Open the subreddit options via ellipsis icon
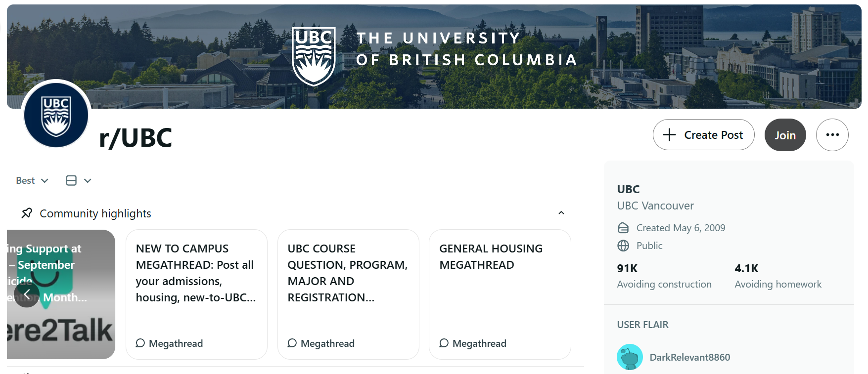This screenshot has width=868, height=374. 832,134
